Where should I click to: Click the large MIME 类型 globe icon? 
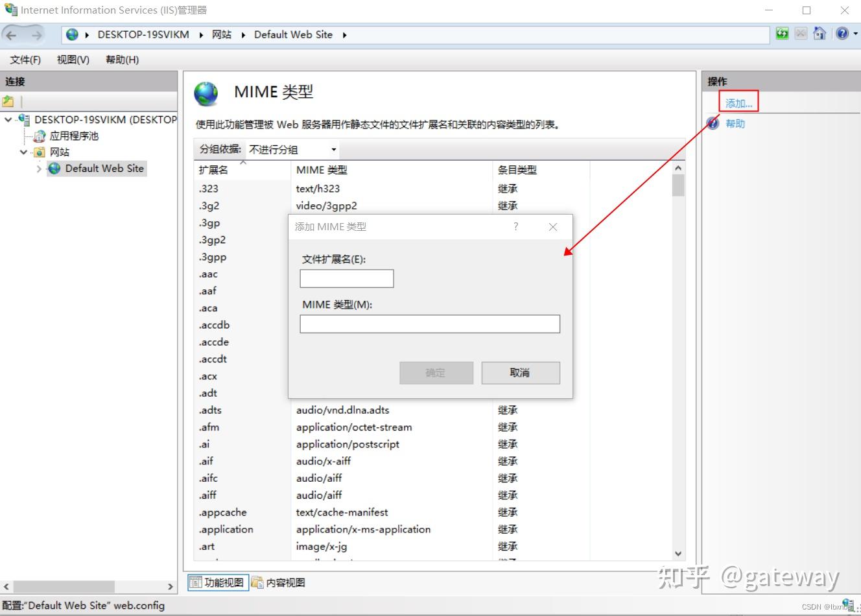(x=206, y=94)
